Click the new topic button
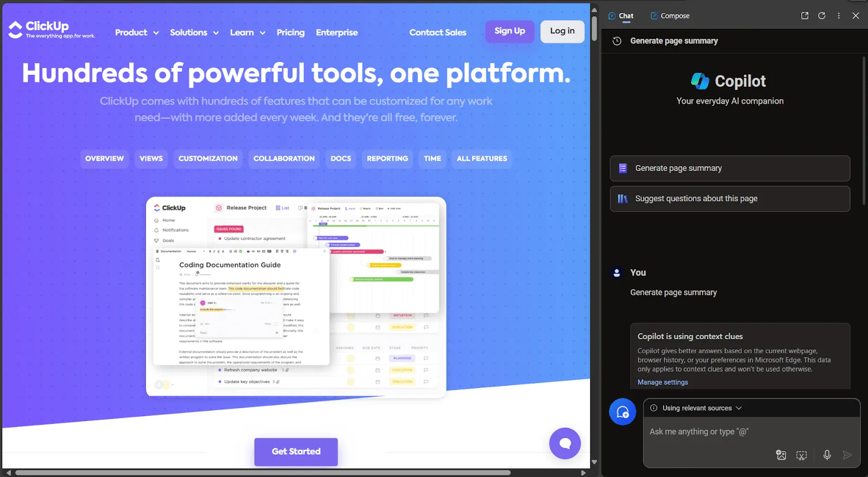 coord(622,412)
